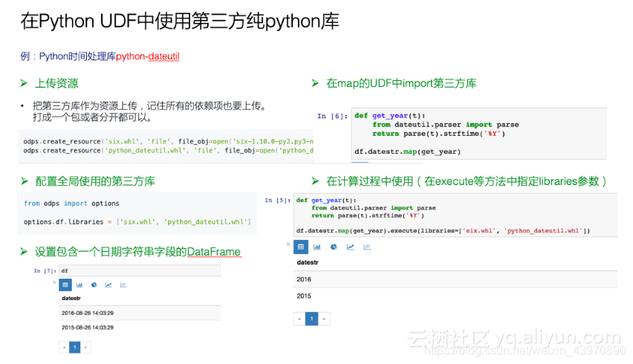This screenshot has width=633, height=364.
Task: Click the execute(libraries=...) line in In [5]
Action: (443, 231)
